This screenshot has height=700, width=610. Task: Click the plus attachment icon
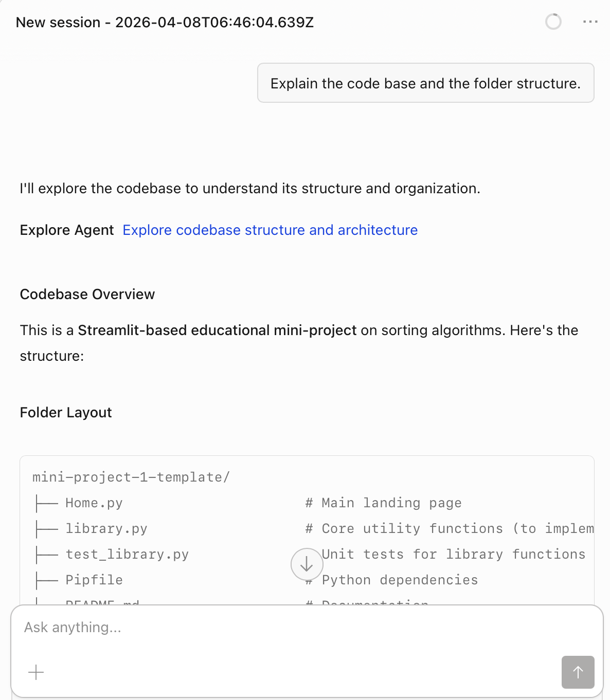point(36,672)
